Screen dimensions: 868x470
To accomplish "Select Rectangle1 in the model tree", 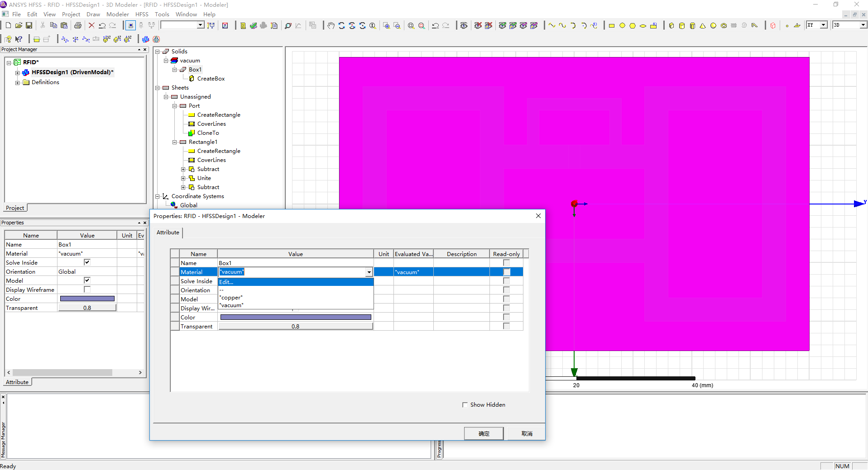I will pyautogui.click(x=203, y=142).
